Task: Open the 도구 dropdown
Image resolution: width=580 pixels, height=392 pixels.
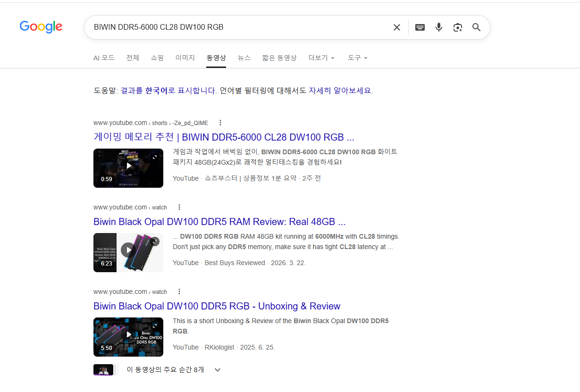Action: coord(358,58)
